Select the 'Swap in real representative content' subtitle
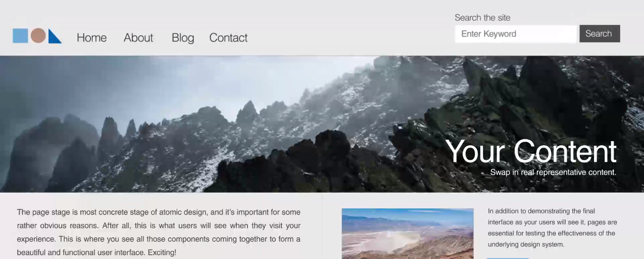The height and width of the screenshot is (259, 644). 553,172
